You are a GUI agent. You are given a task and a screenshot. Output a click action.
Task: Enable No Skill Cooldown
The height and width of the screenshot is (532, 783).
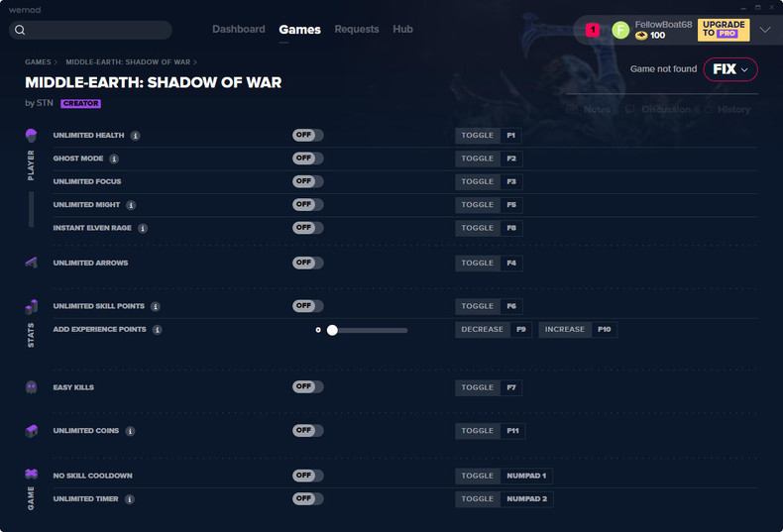coord(307,476)
